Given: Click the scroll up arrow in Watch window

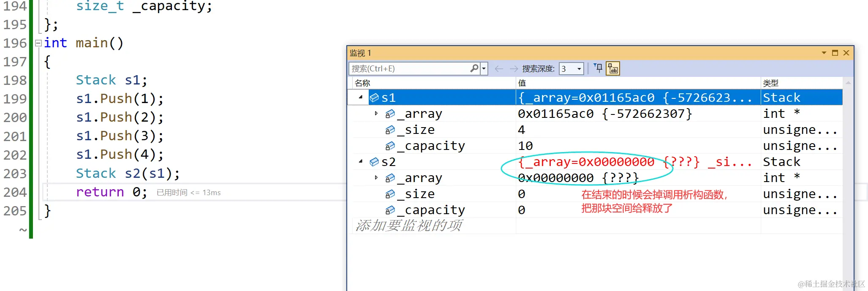Looking at the screenshot, I should coord(848,83).
